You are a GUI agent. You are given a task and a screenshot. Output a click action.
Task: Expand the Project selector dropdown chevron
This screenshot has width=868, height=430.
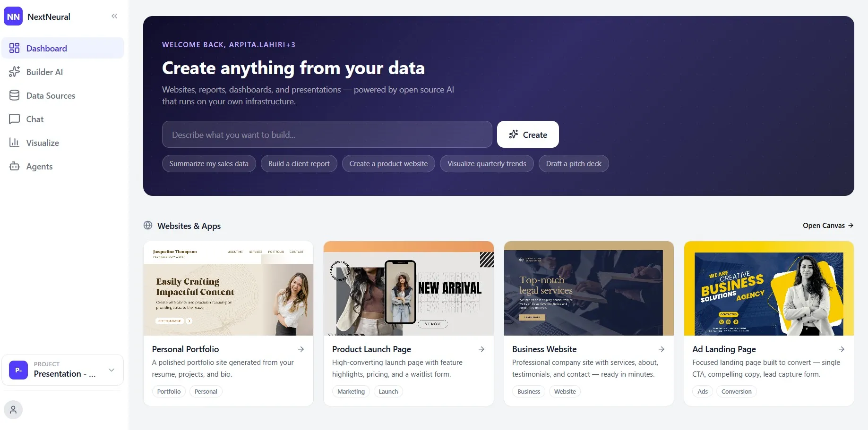click(x=112, y=370)
